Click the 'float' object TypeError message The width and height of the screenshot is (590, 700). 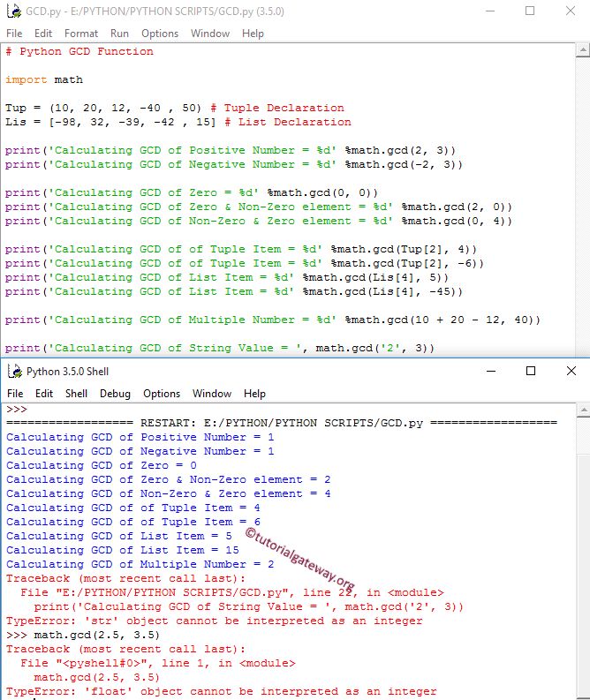tap(221, 691)
